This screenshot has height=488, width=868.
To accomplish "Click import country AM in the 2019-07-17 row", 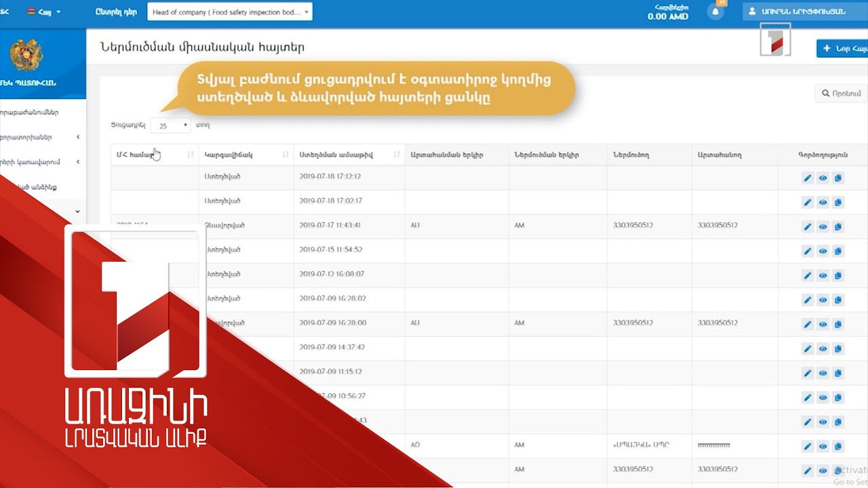I will pos(519,225).
